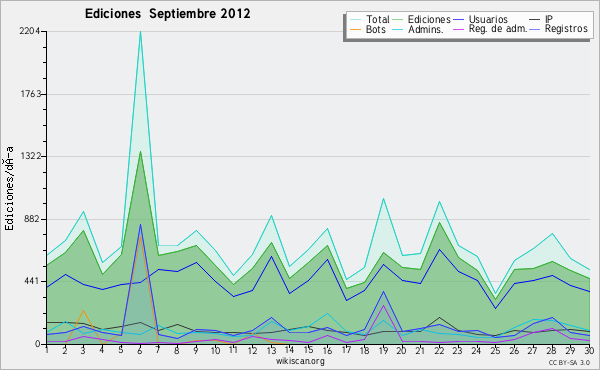Screen dimensions: 600x370
Task: Click the Total line peak on day 19
Action: [x=383, y=199]
